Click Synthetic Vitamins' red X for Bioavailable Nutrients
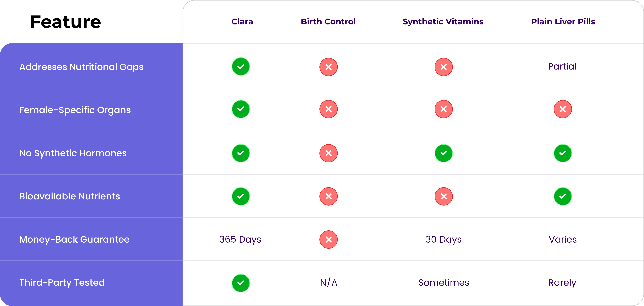 click(443, 196)
